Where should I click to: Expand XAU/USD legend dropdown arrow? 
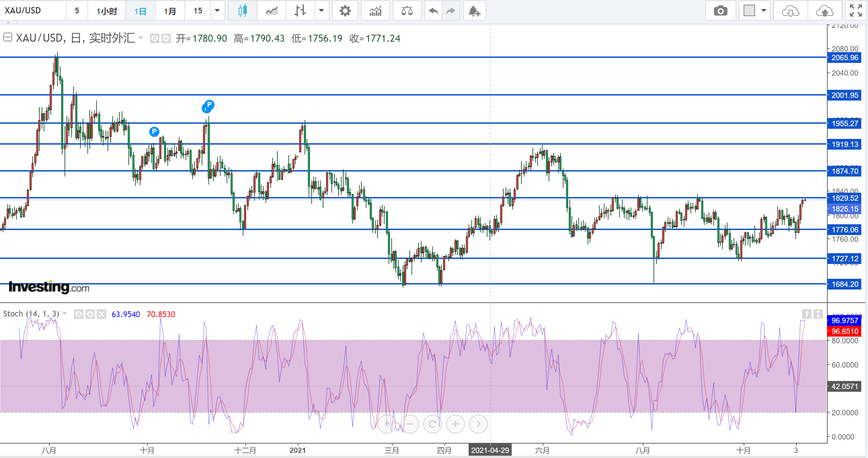141,37
